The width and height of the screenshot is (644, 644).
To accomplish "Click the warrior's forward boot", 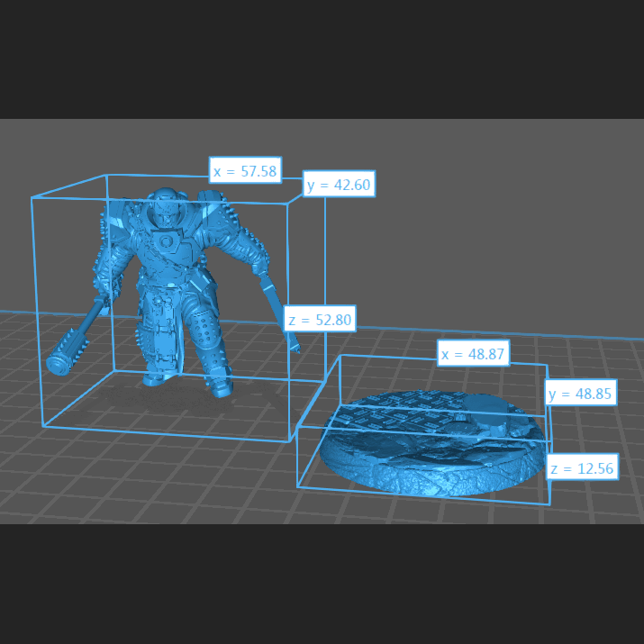I will tap(221, 387).
